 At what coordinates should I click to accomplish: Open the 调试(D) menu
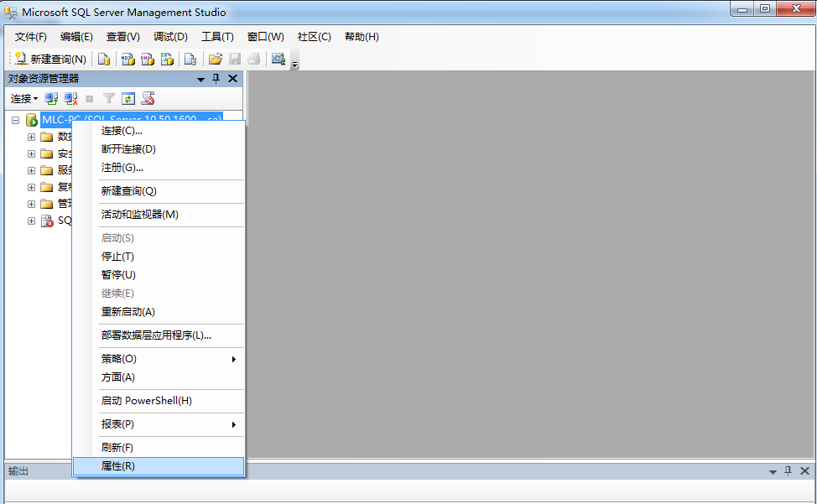click(x=170, y=37)
